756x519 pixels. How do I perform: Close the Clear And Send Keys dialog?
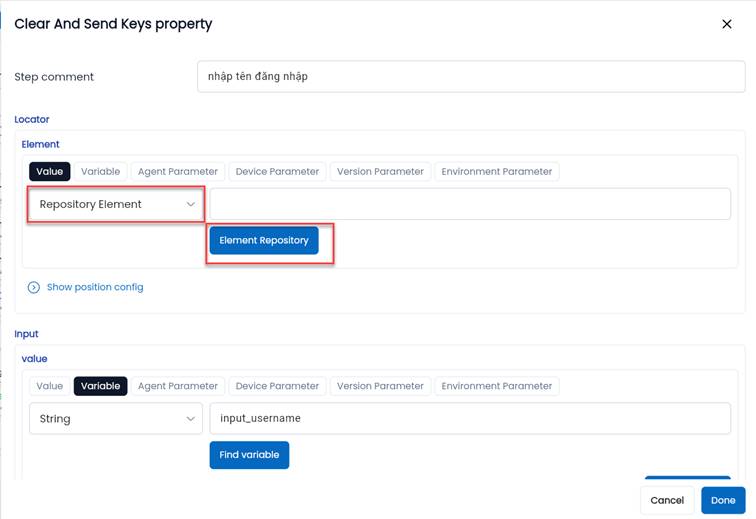click(727, 24)
